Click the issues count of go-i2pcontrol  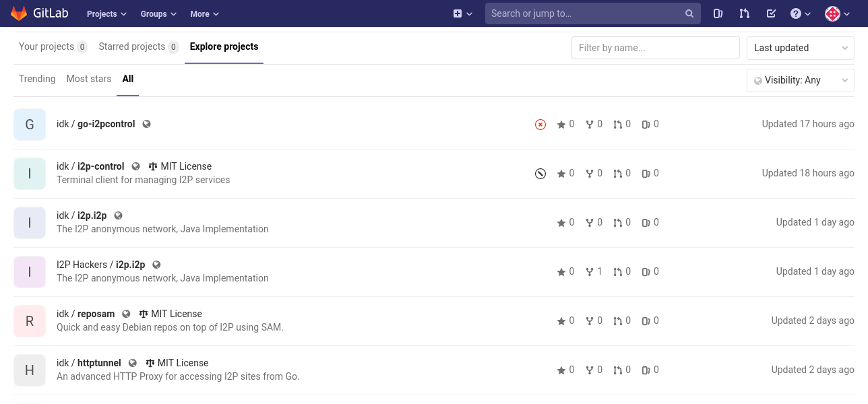(x=650, y=124)
